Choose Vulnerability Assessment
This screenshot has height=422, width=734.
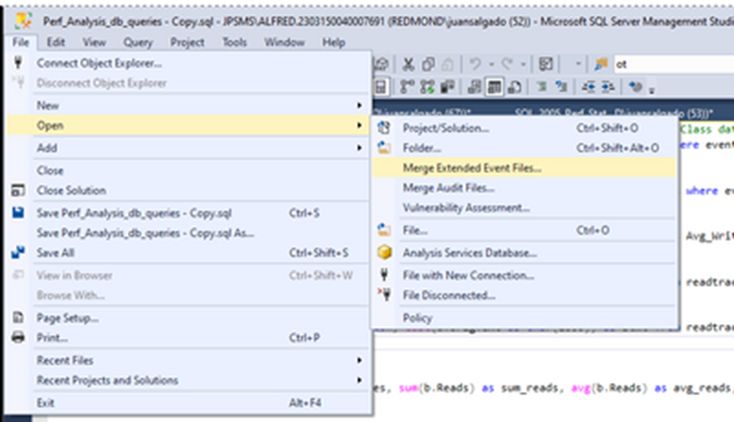(524, 207)
